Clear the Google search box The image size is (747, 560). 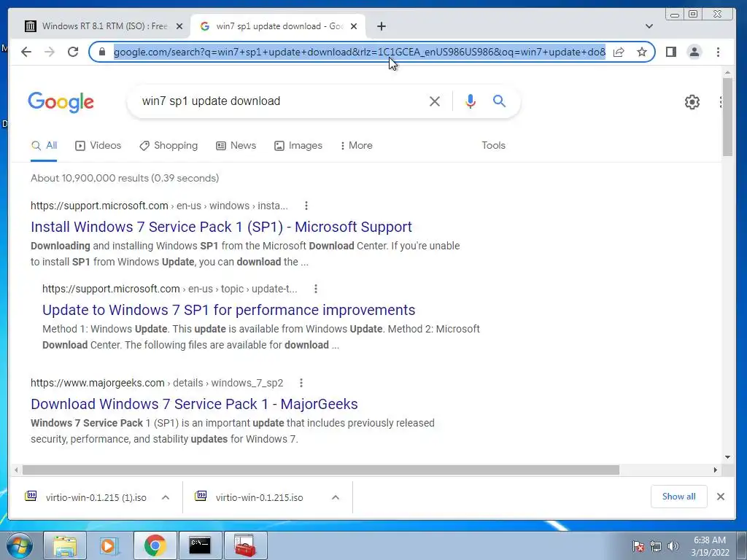pos(435,101)
